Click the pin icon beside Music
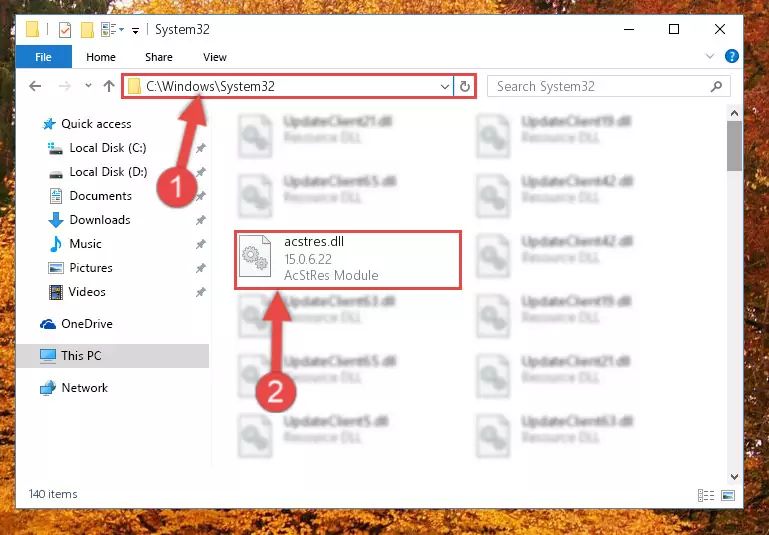Image resolution: width=769 pixels, height=535 pixels. (201, 244)
